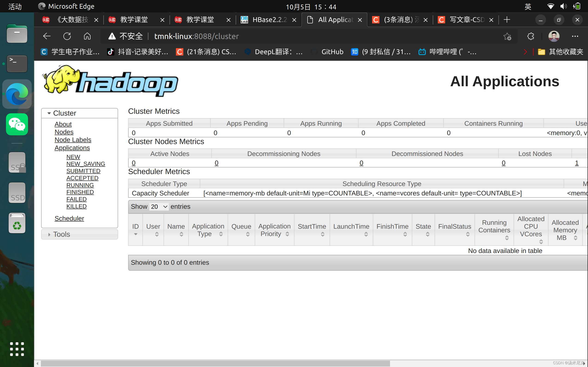The width and height of the screenshot is (588, 367).
Task: Expand the Cluster section header
Action: (x=65, y=113)
